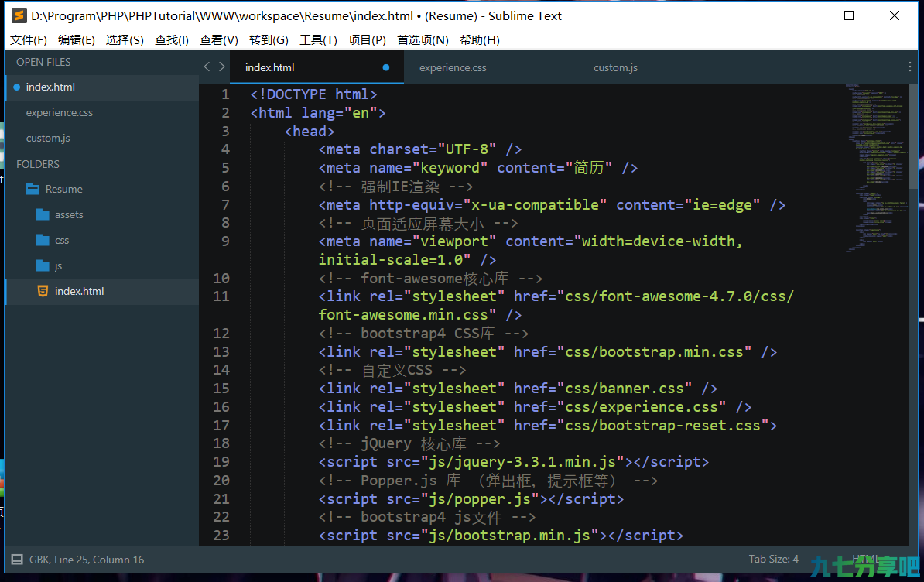Open the 项目(P) menu
924x582 pixels.
click(367, 40)
